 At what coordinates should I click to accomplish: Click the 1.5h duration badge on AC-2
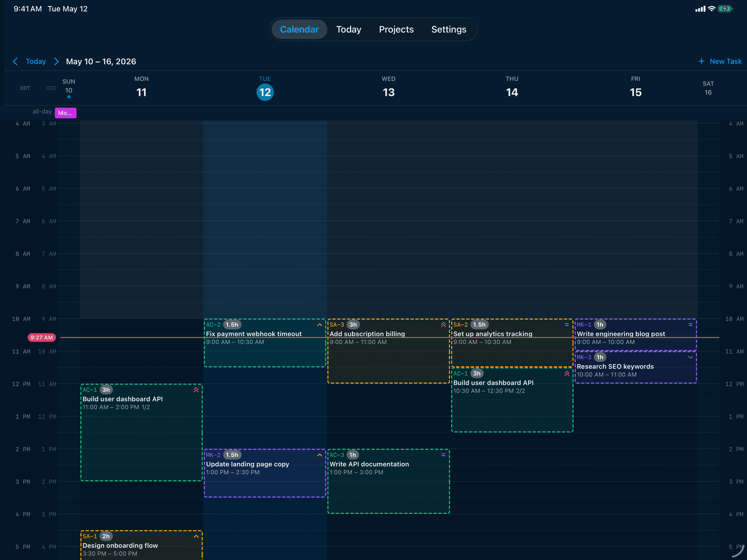point(232,325)
